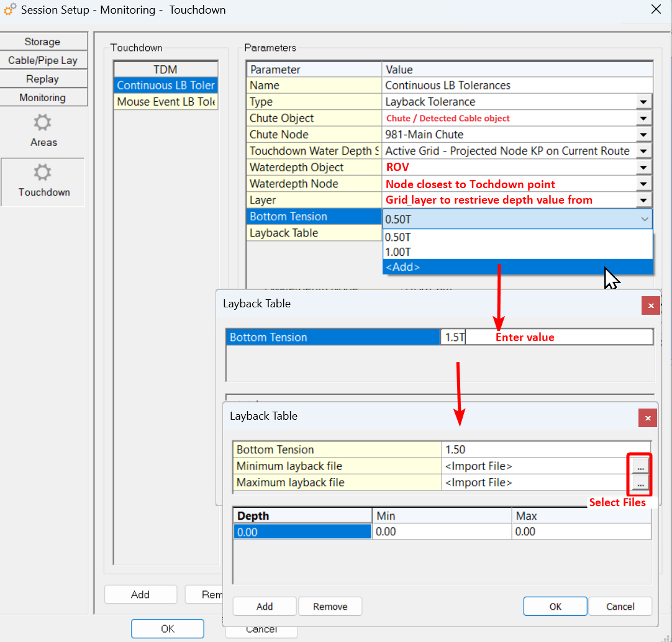Expand the Type dropdown arrow
672x642 pixels.
[644, 102]
